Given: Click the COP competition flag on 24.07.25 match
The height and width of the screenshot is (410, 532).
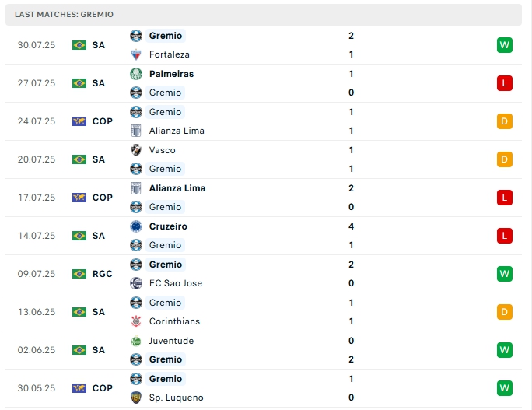Looking at the screenshot, I should 79,121.
